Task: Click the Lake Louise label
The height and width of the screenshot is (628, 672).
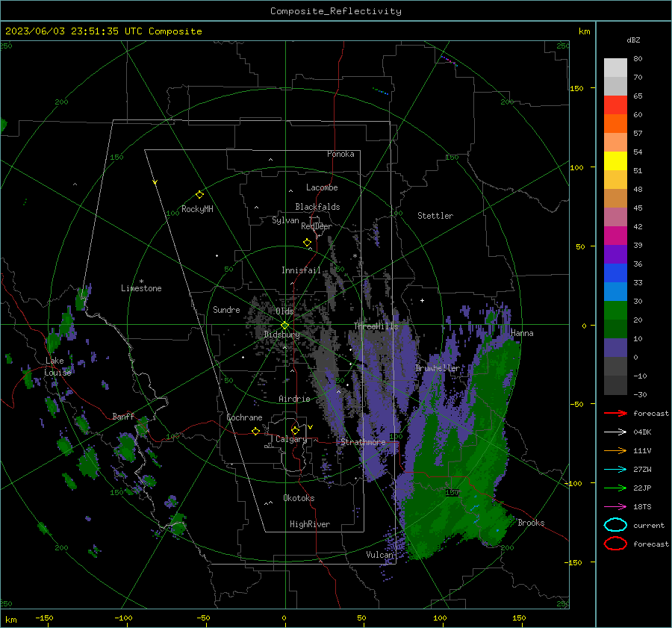Action: (x=57, y=367)
